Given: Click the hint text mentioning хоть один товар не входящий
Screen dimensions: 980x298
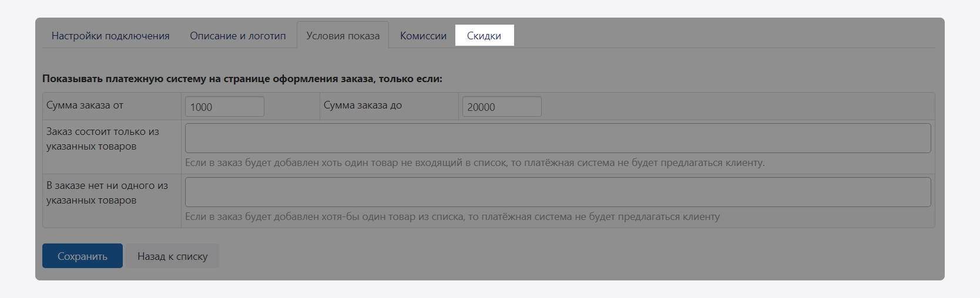Looking at the screenshot, I should 475,163.
